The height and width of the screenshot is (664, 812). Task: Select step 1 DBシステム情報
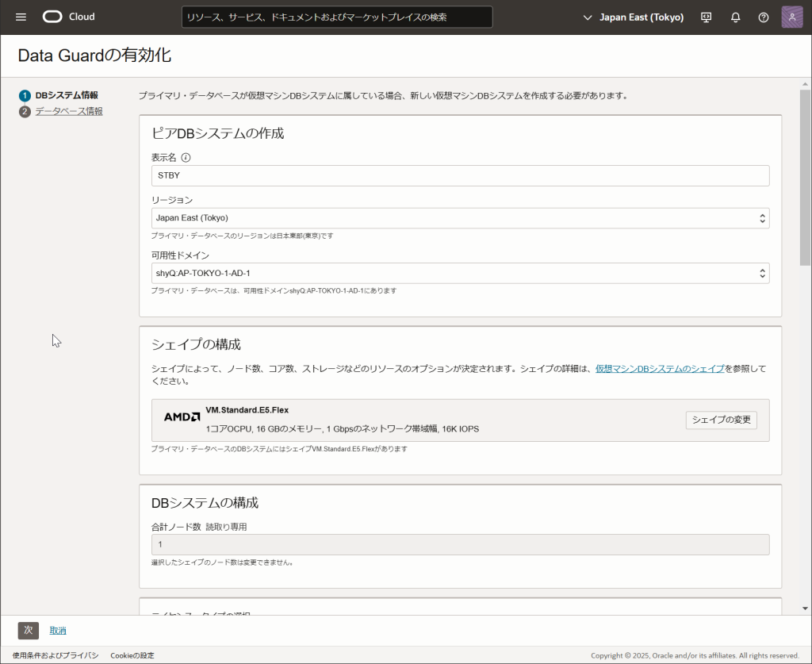67,95
